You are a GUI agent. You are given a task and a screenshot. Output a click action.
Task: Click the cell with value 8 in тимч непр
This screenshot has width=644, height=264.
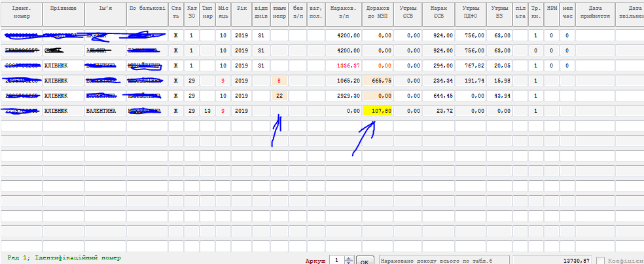(279, 81)
